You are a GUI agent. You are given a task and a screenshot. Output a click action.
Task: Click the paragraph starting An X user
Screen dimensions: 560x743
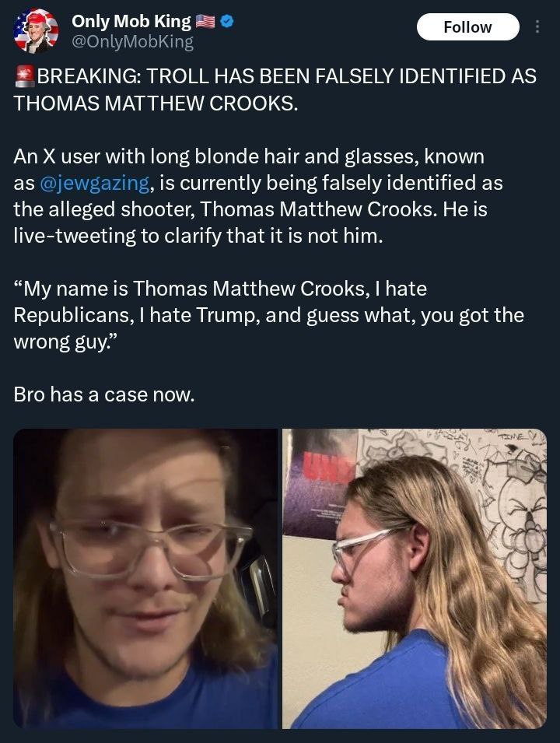point(258,196)
